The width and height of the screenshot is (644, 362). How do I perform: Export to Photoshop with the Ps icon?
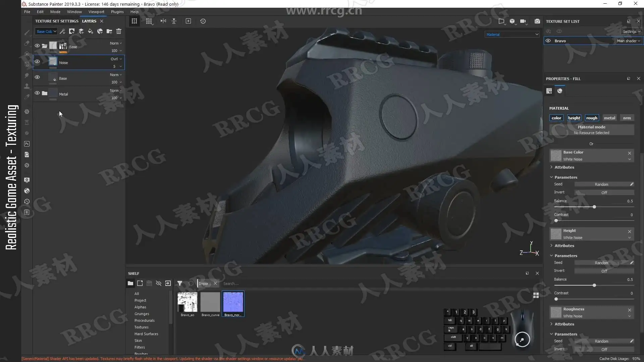[27, 144]
